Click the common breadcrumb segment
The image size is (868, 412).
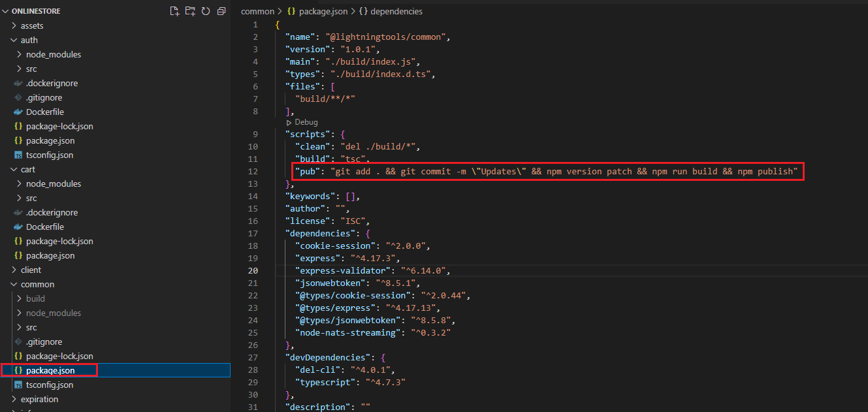point(257,11)
